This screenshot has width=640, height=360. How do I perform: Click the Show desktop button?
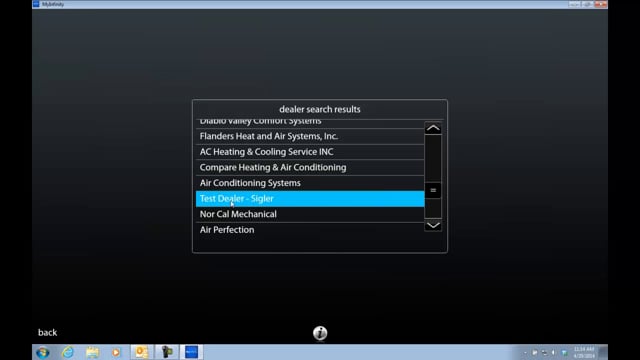coord(603,352)
